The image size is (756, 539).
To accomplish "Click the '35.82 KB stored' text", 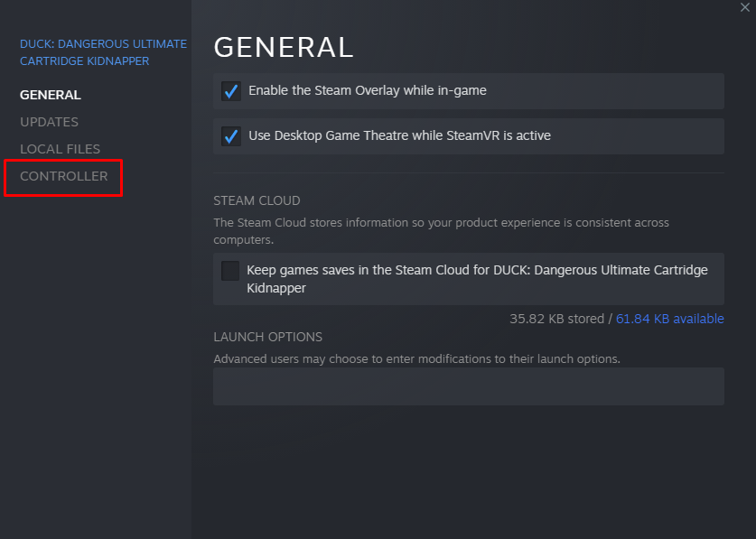I will (x=556, y=319).
